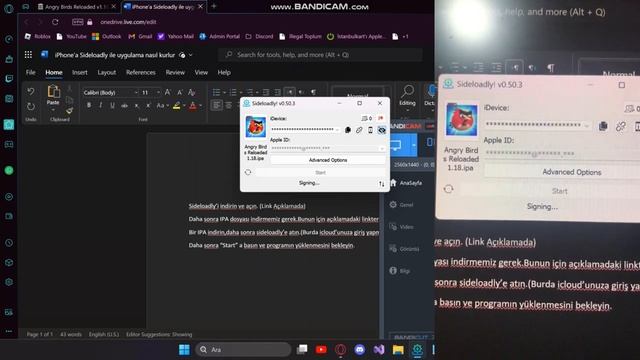Viewport: 640px width, 360px height.
Task: Open Video in the Bandicam sidebar
Action: [x=402, y=227]
